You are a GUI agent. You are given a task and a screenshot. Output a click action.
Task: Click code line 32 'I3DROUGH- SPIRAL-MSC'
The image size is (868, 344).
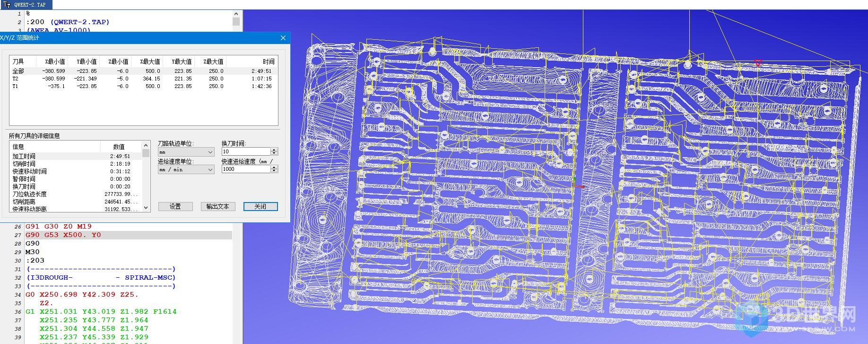101,278
